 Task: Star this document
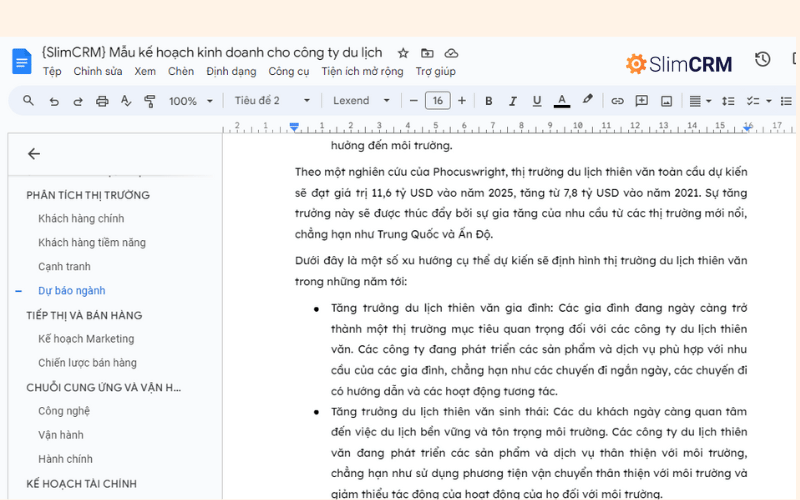[x=403, y=53]
